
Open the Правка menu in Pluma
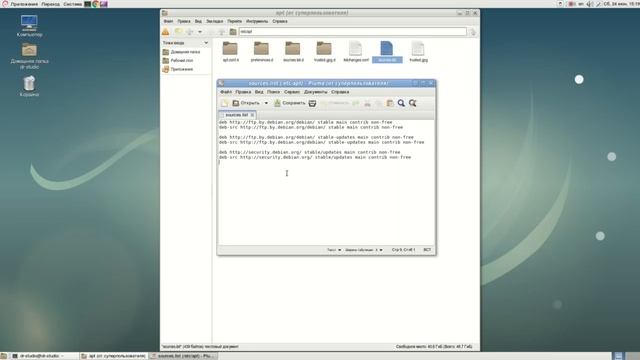(x=243, y=92)
